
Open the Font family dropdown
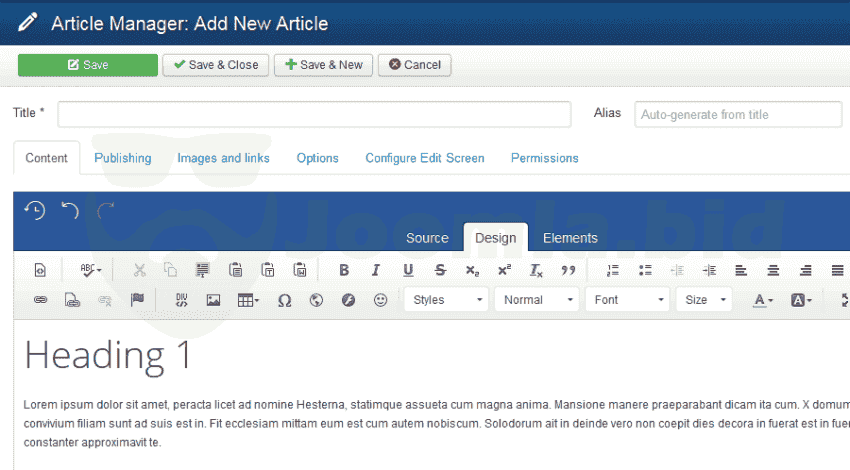coord(628,300)
